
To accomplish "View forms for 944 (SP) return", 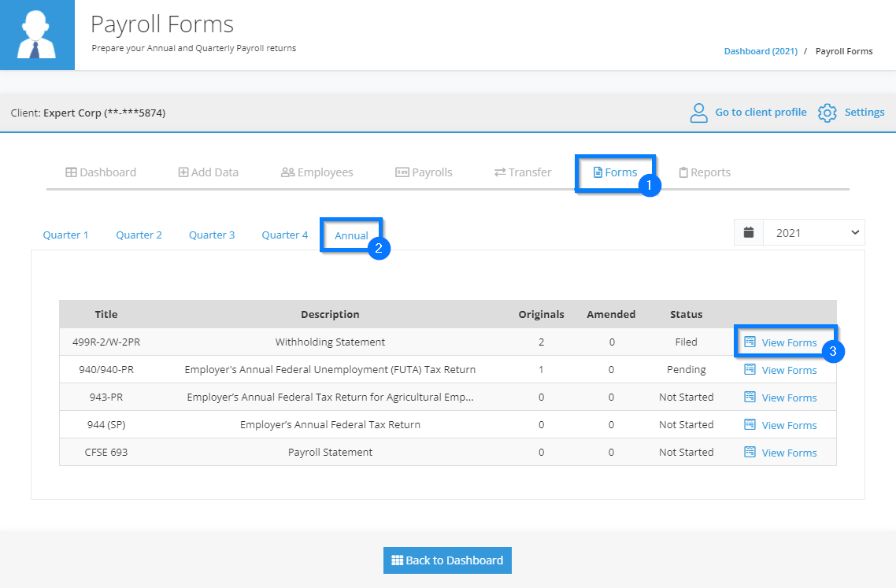I will click(x=789, y=424).
